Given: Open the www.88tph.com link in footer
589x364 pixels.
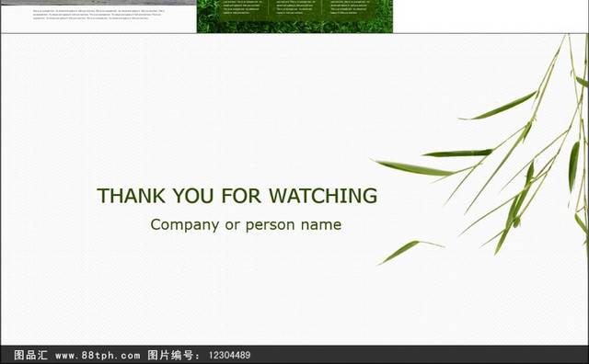Looking at the screenshot, I should [x=98, y=356].
